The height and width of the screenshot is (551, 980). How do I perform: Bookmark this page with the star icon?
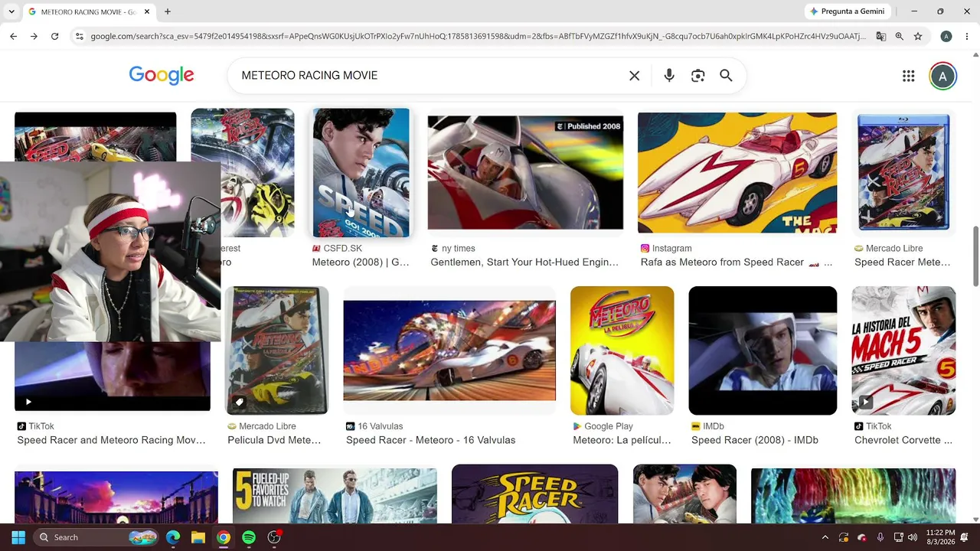point(918,36)
